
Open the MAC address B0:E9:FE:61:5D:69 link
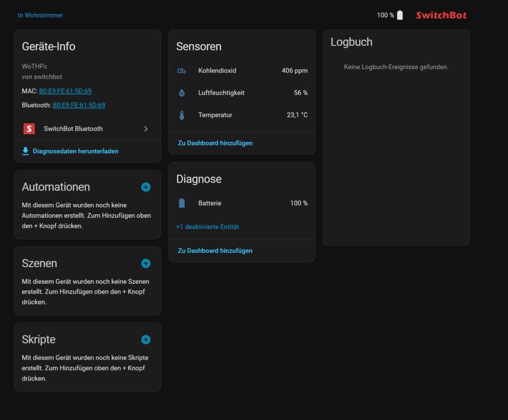point(65,91)
